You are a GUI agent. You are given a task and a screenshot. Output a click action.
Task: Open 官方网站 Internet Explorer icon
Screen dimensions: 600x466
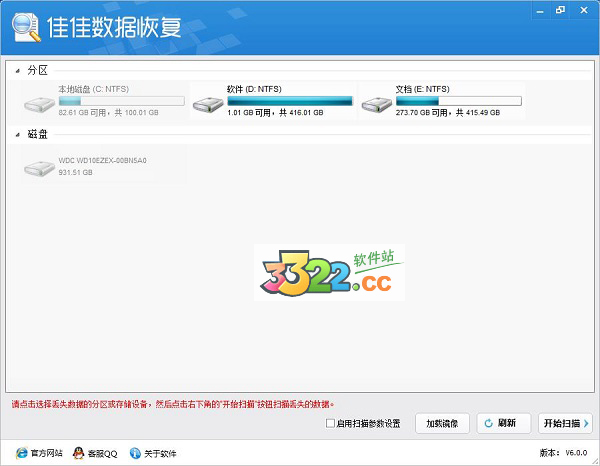21,453
